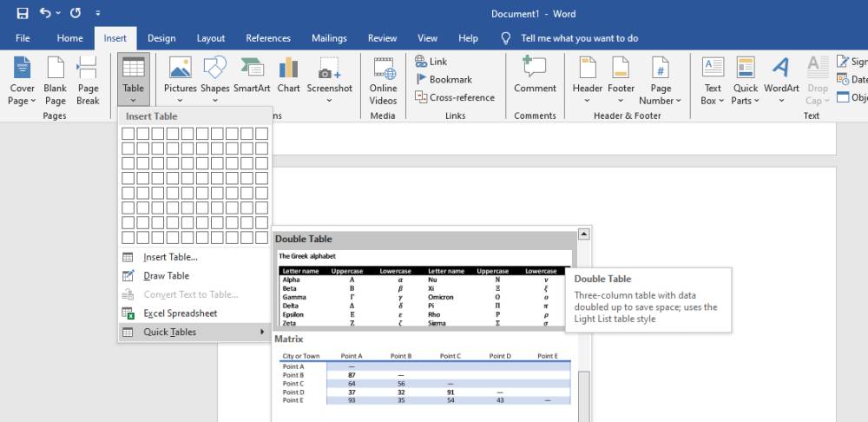Click the Undo arrow icon
The height and width of the screenshot is (422, 868).
pyautogui.click(x=45, y=13)
